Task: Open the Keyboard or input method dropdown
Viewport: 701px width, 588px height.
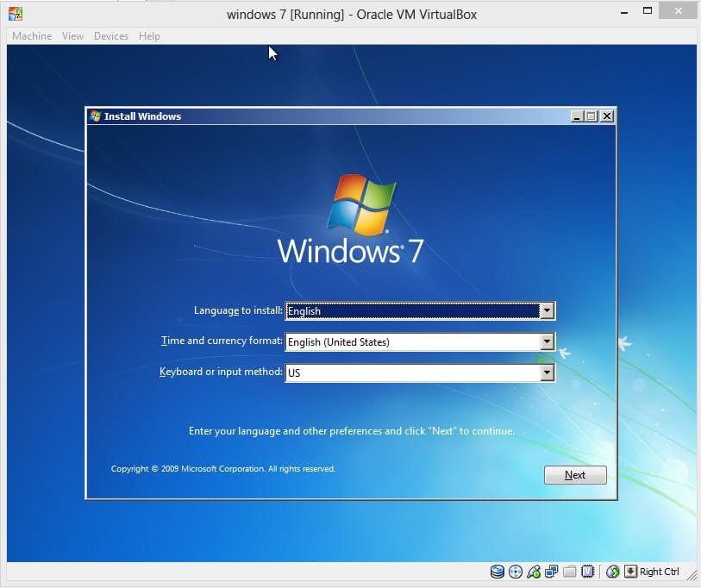Action: pos(548,372)
